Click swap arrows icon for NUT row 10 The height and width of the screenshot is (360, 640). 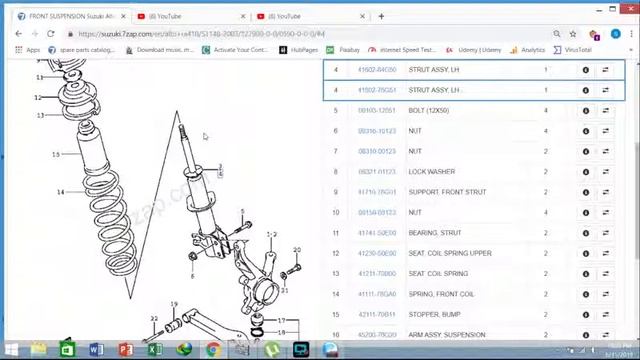tap(606, 213)
